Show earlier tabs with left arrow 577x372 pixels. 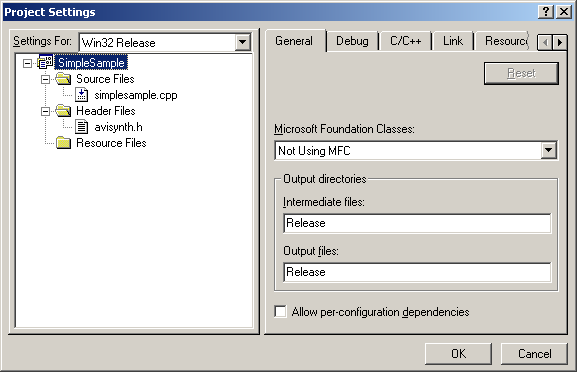coord(545,43)
